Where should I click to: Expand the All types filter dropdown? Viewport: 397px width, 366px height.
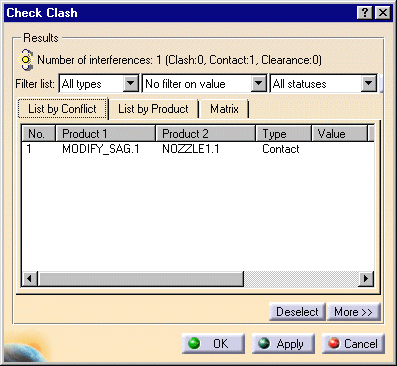pyautogui.click(x=131, y=84)
